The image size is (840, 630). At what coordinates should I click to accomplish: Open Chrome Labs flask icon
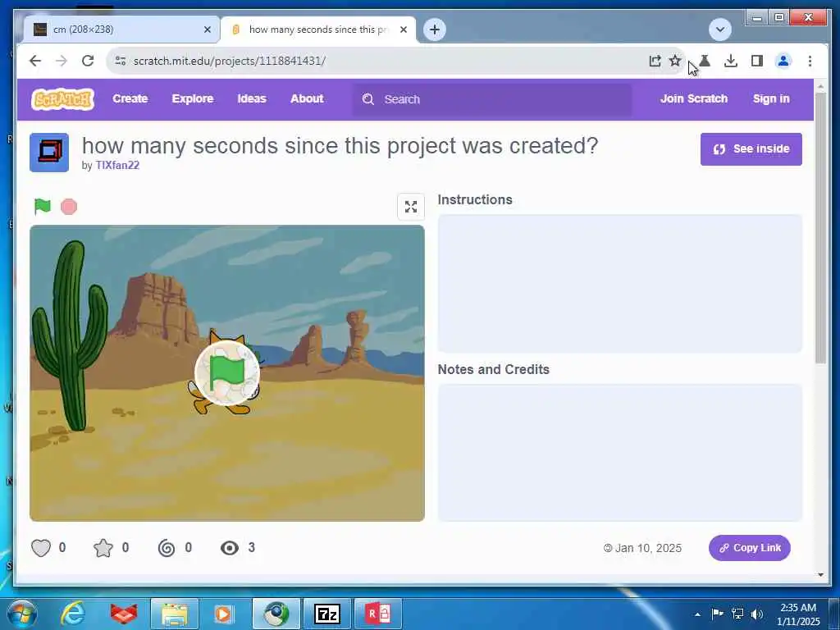pyautogui.click(x=705, y=61)
